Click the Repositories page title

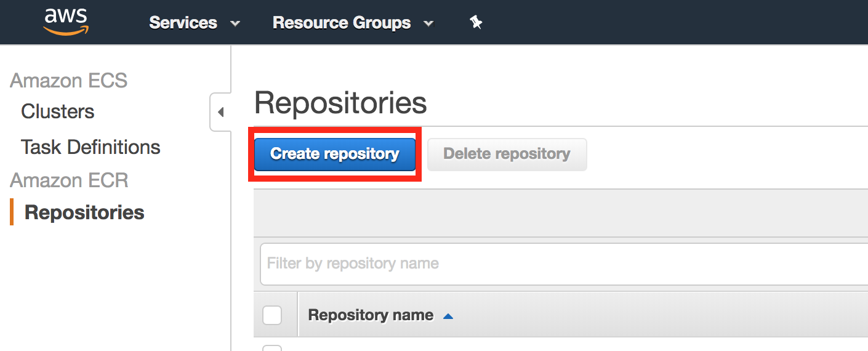[340, 103]
